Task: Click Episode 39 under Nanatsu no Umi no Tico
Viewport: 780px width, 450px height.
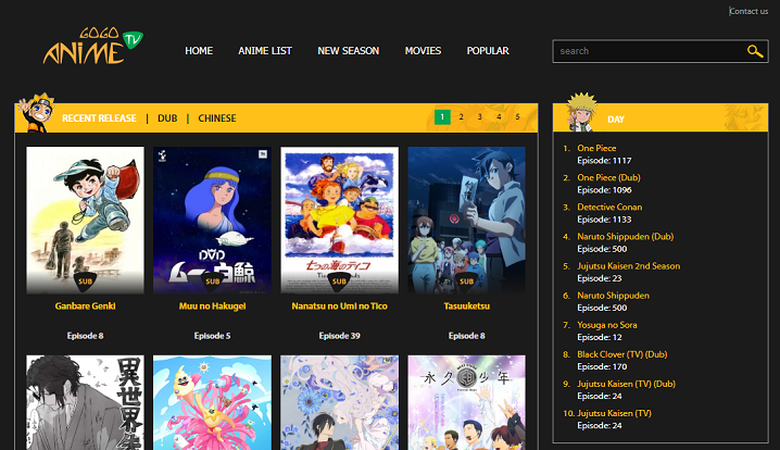Action: coord(339,336)
